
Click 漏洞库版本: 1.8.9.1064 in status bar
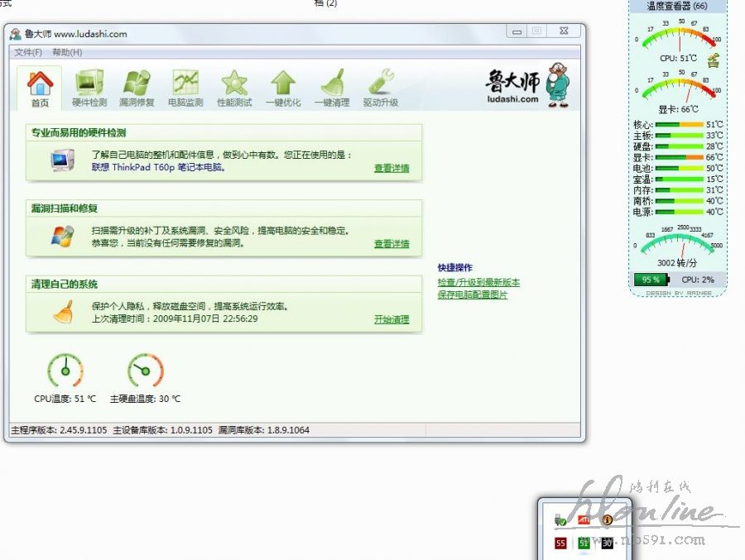pyautogui.click(x=264, y=430)
